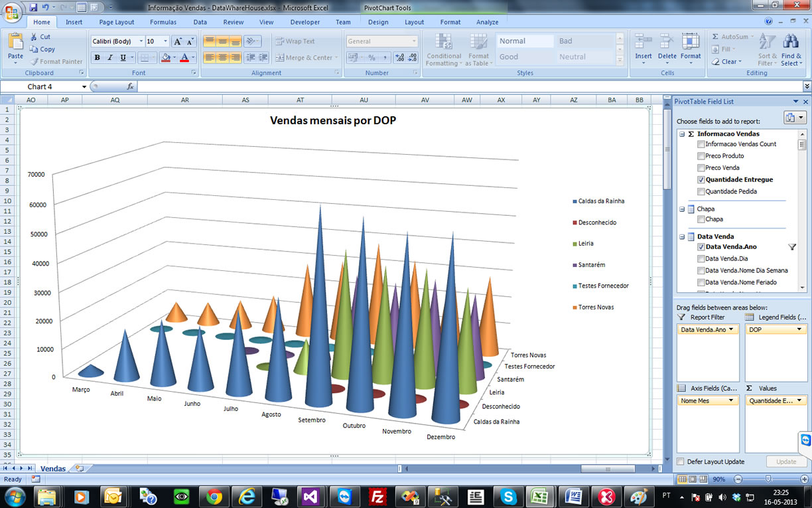The width and height of the screenshot is (812, 508).
Task: Click the zoom slider in status bar
Action: [768, 479]
